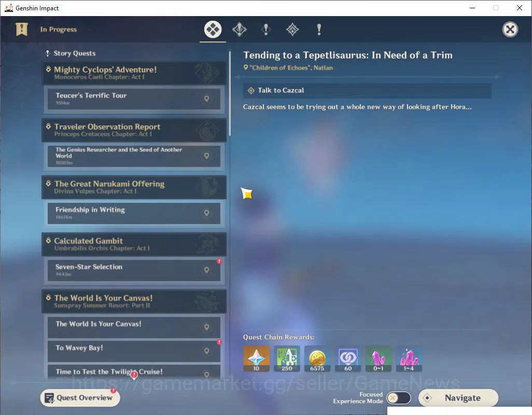Click quest title Tending to a Tepetlisaurus
Screen dimensions: 532x415
click(x=348, y=55)
